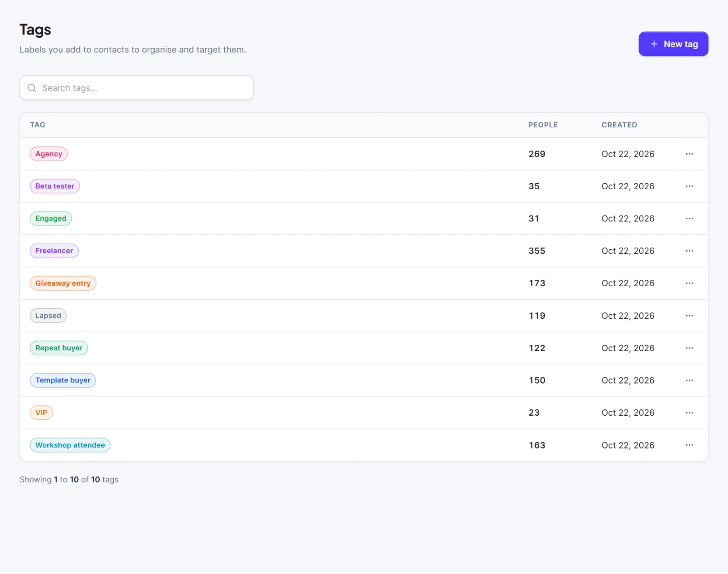Click the Showing 1 to 10 of 10 tags text
Screen dimensions: 728x574
pyautogui.click(x=69, y=479)
